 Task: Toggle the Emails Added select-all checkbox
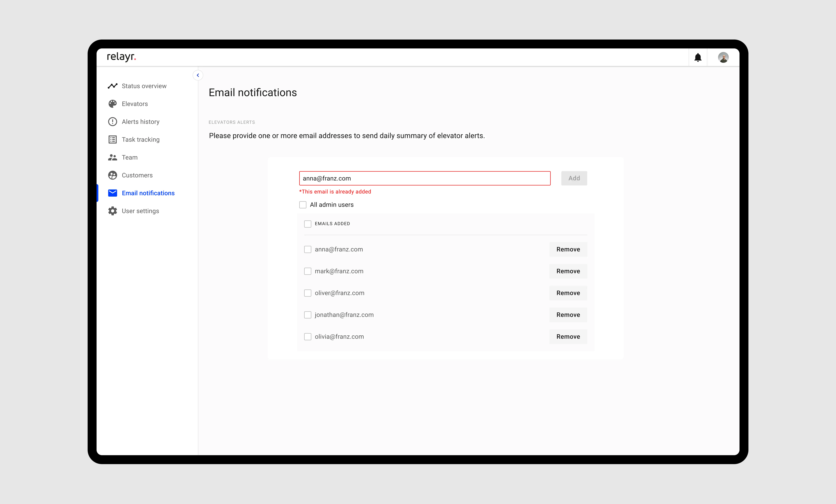tap(307, 224)
